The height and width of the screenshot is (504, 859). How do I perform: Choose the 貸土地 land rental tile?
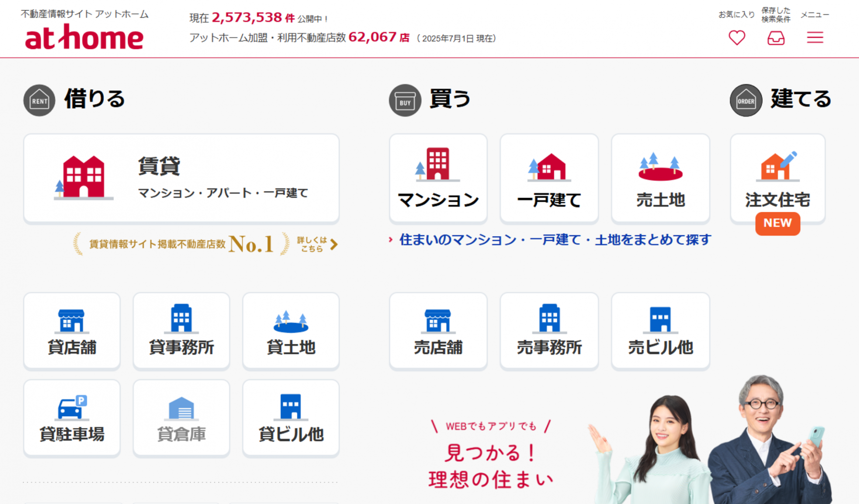click(x=291, y=330)
